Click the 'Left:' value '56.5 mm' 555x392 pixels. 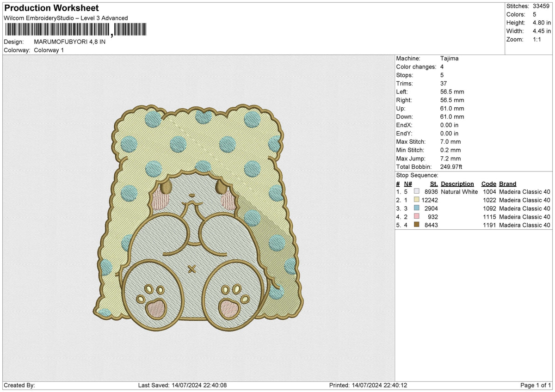coord(452,92)
